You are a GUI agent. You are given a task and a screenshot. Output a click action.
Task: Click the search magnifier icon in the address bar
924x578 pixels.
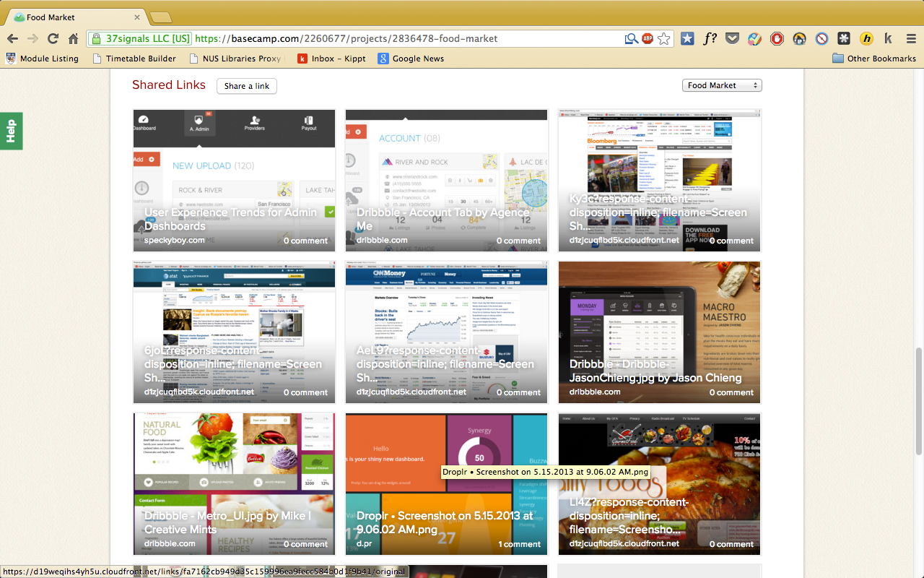(632, 38)
